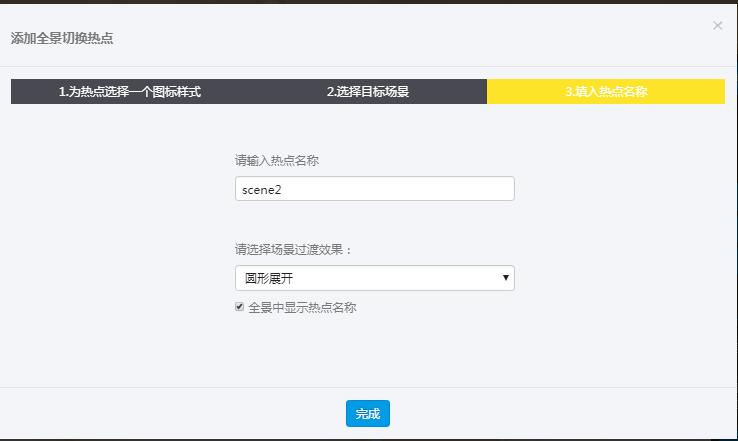The width and height of the screenshot is (738, 441).
Task: Switch to step 2.选择目标场景
Action: [x=368, y=92]
